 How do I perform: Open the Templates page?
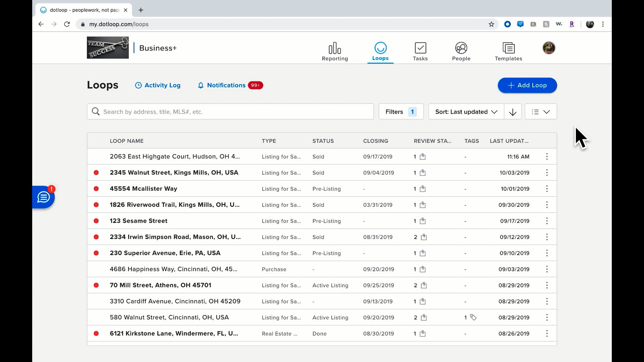(508, 52)
